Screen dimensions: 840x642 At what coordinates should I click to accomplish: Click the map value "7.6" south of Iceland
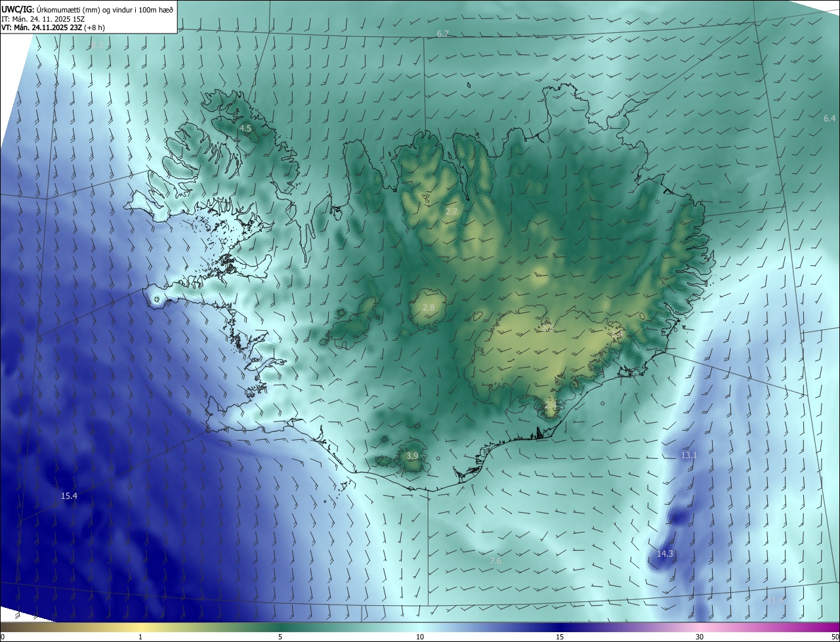point(495,561)
